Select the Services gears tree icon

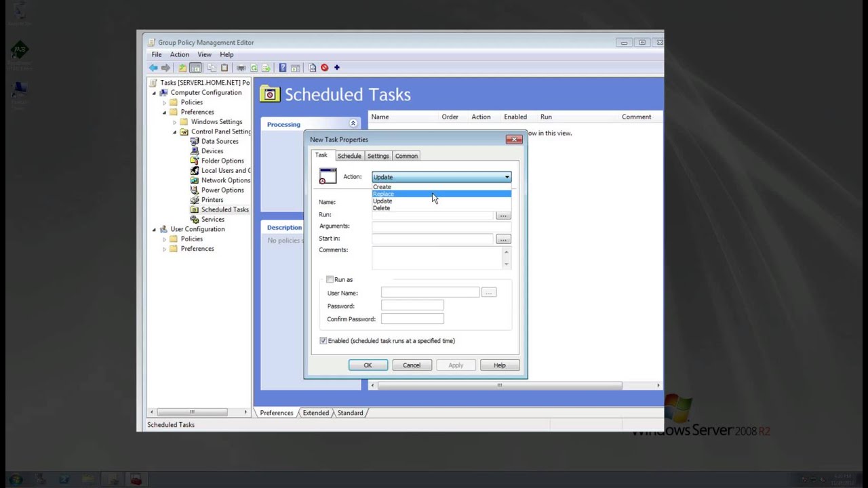coord(195,220)
